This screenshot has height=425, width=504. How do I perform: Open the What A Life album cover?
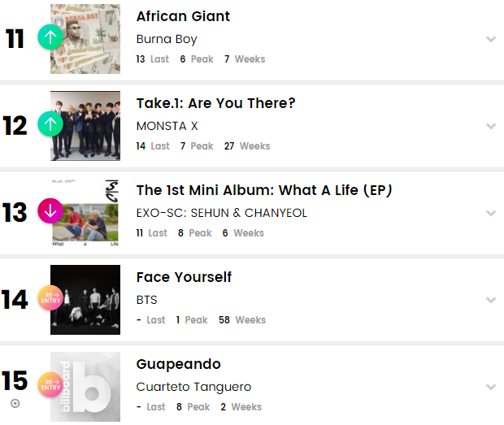point(85,213)
